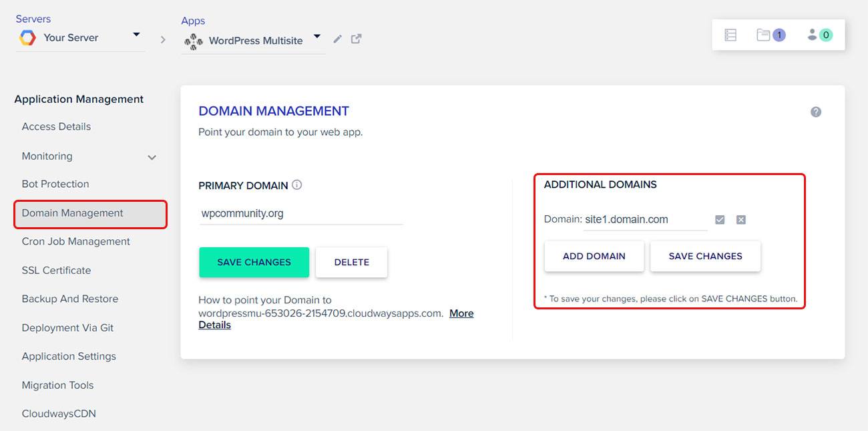
Task: Open the More Details link
Action: pyautogui.click(x=461, y=313)
